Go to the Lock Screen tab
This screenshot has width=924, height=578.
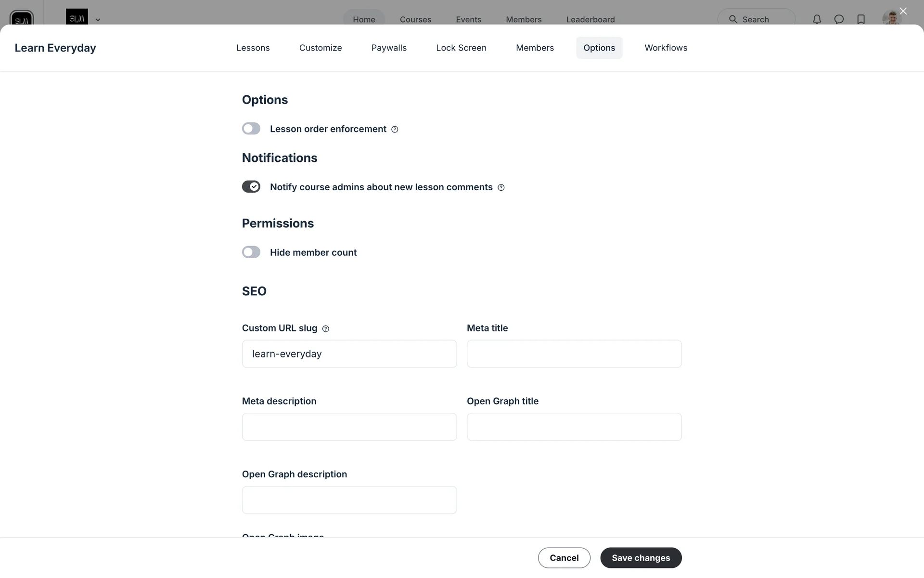[461, 48]
